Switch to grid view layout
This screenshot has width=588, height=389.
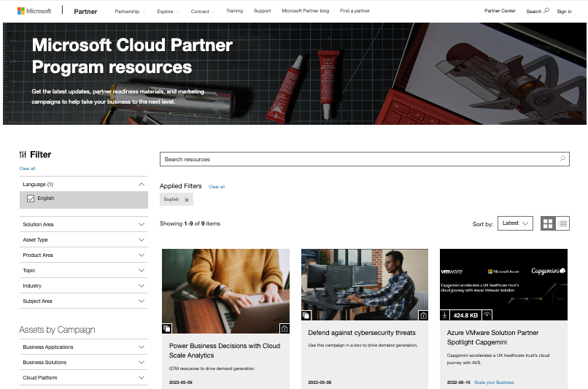click(x=548, y=223)
